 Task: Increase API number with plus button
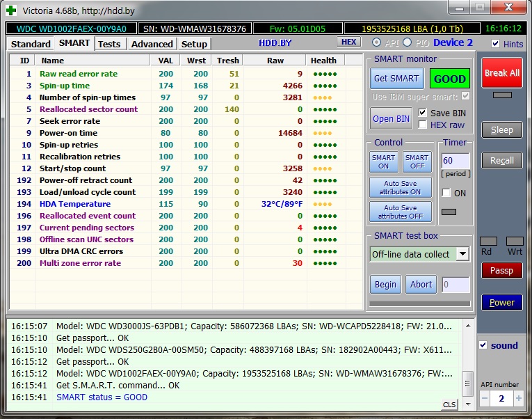coord(518,399)
